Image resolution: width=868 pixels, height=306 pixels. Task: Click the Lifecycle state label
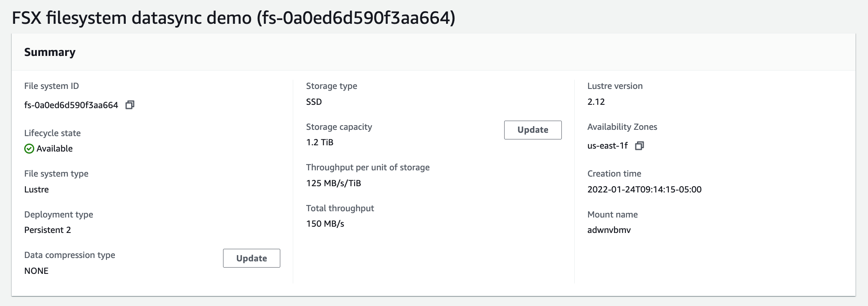click(x=52, y=133)
